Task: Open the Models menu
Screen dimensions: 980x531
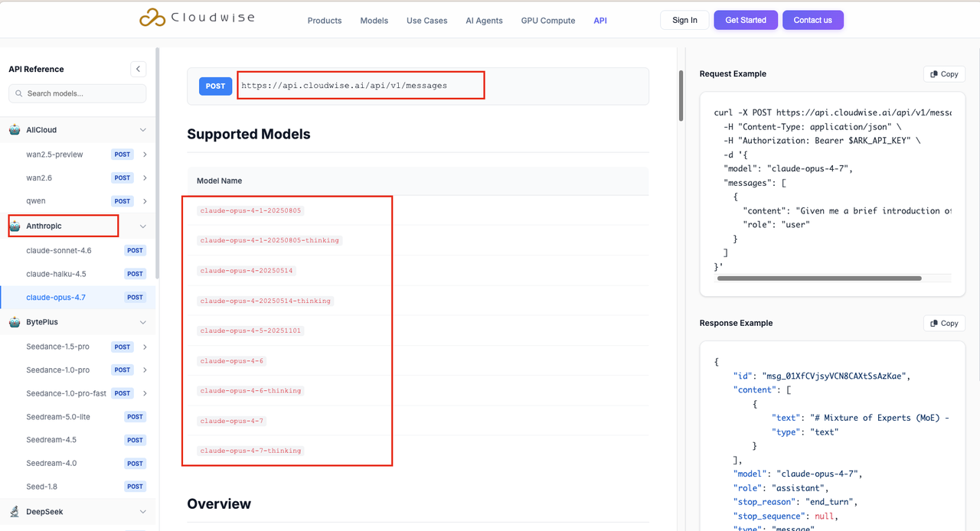Action: click(x=374, y=21)
